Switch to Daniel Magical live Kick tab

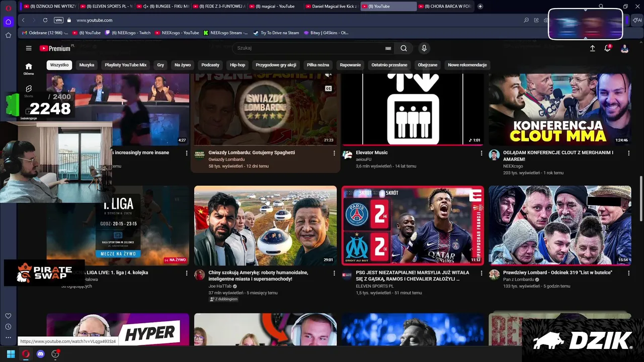pyautogui.click(x=331, y=7)
